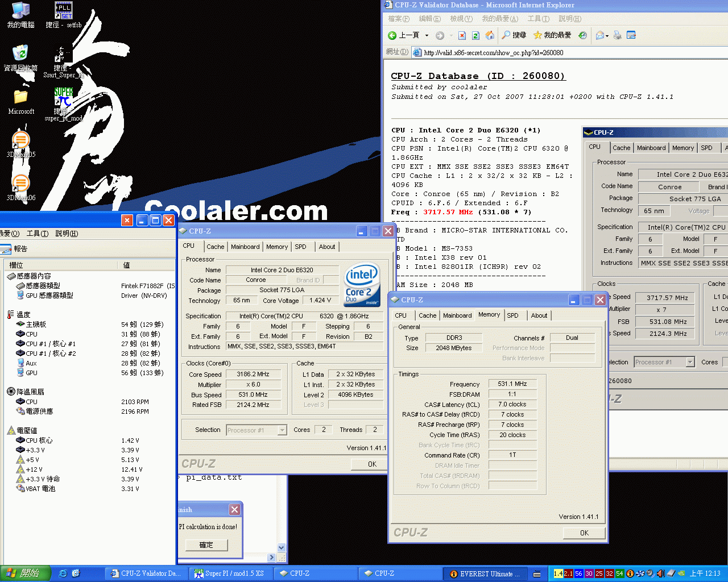Image resolution: width=728 pixels, height=582 pixels.
Task: Click the Stop icon in Internet Explorer
Action: [x=462, y=35]
